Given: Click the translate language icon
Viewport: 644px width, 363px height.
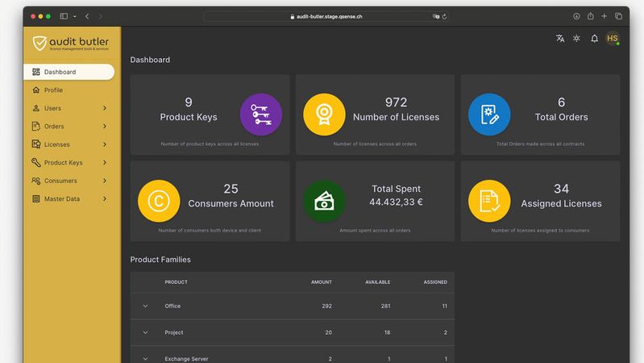Looking at the screenshot, I should [560, 38].
